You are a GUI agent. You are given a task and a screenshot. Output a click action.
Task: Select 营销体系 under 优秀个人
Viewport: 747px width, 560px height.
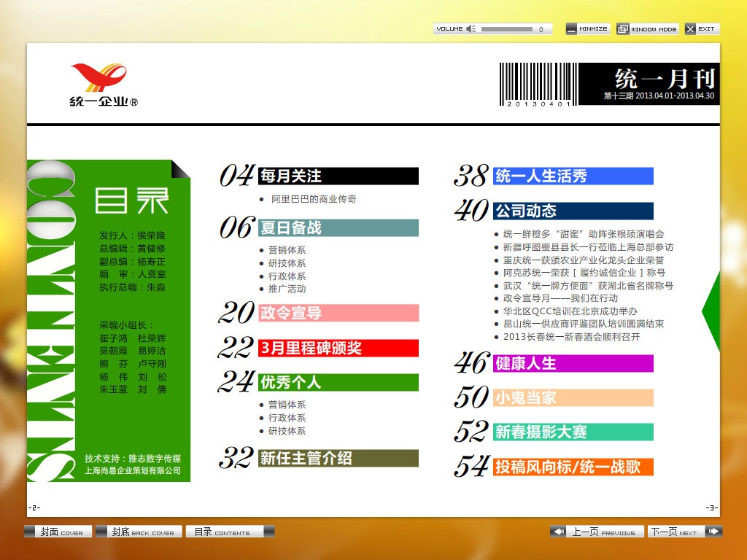pyautogui.click(x=287, y=405)
